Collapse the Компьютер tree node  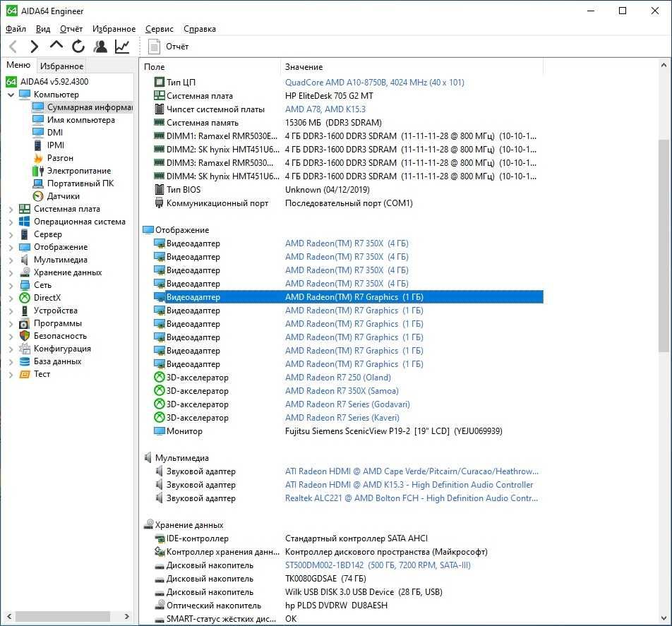pos(11,95)
